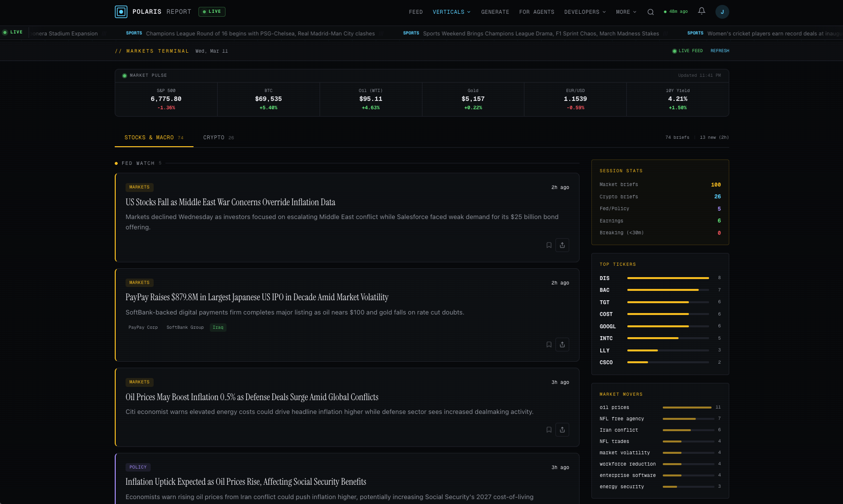Select the Iraq tag on the PayPay brief

point(218,327)
